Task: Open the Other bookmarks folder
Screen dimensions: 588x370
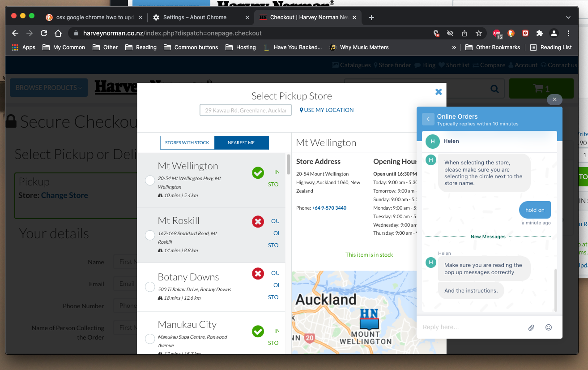Action: pyautogui.click(x=105, y=47)
